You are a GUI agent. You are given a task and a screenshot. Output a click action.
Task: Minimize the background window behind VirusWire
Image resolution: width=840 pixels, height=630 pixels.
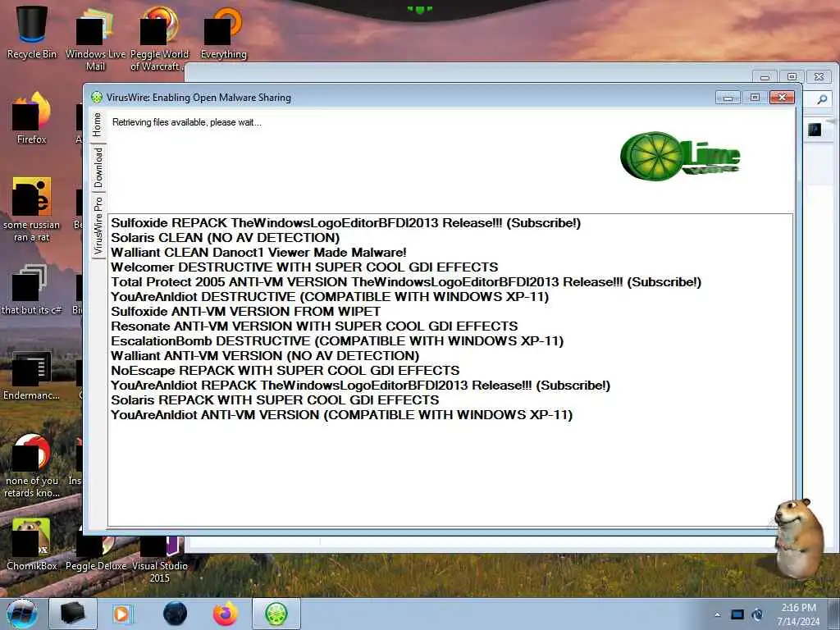[x=765, y=77]
